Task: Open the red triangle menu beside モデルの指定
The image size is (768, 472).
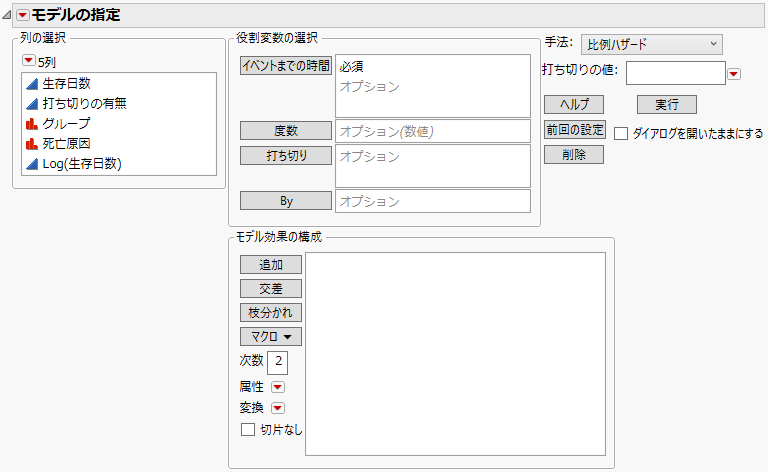Action: click(22, 15)
